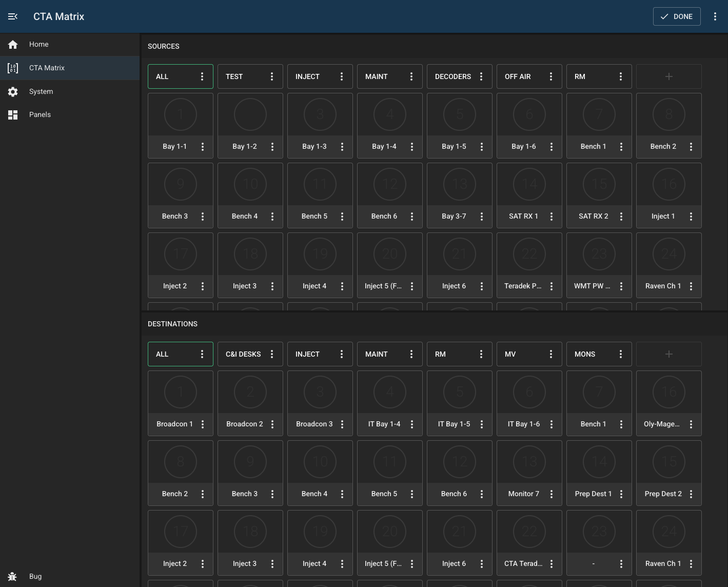Open options menu for Broadcon 2 destination
728x587 pixels.
click(x=272, y=424)
